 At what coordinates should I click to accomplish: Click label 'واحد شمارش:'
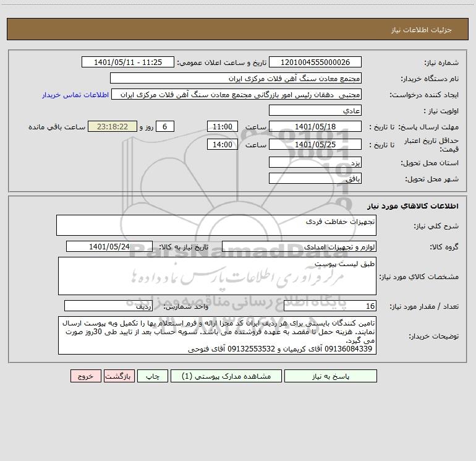pyautogui.click(x=186, y=307)
